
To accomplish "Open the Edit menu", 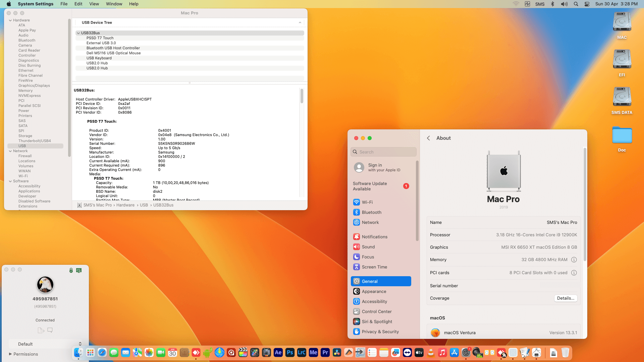I will tap(78, 4).
